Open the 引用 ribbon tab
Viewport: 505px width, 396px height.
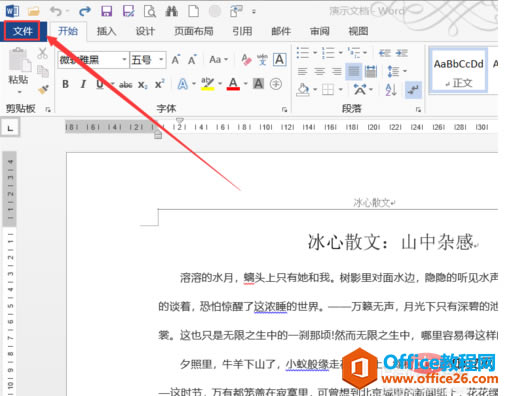point(242,31)
